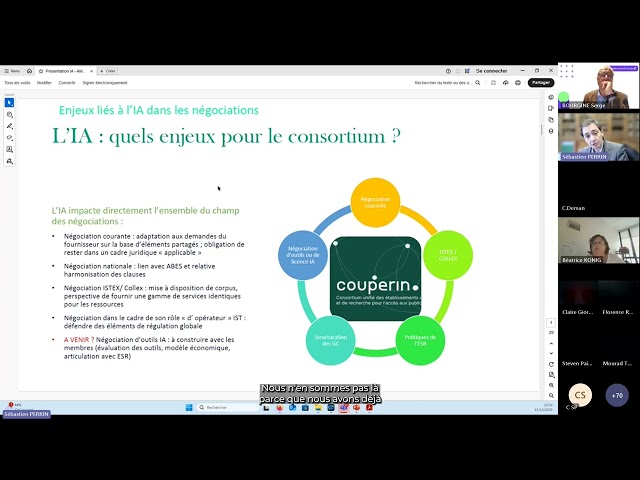Select Béatrice KONIG's video tile

coord(598,240)
